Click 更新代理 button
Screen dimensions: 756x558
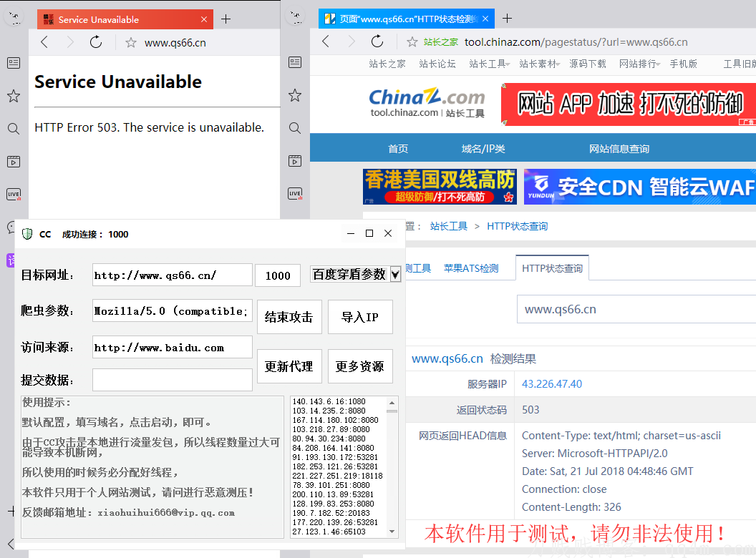[x=289, y=366]
